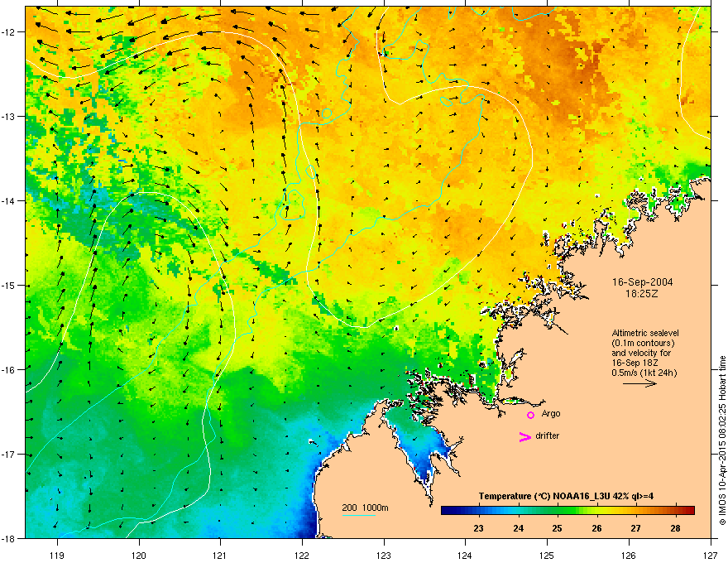Screen dimensions: 728x563
Task: Click the temperature color scale bar
Action: pyautogui.click(x=568, y=510)
